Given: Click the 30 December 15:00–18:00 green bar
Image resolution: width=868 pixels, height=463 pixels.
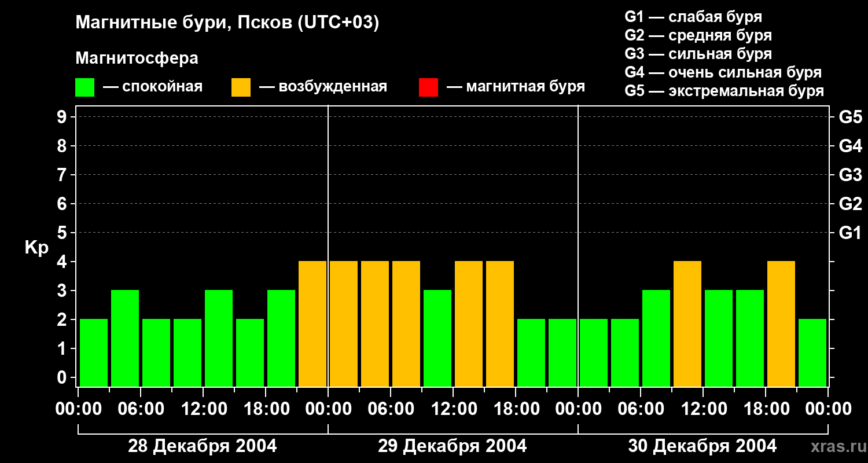Looking at the screenshot, I should [x=750, y=338].
